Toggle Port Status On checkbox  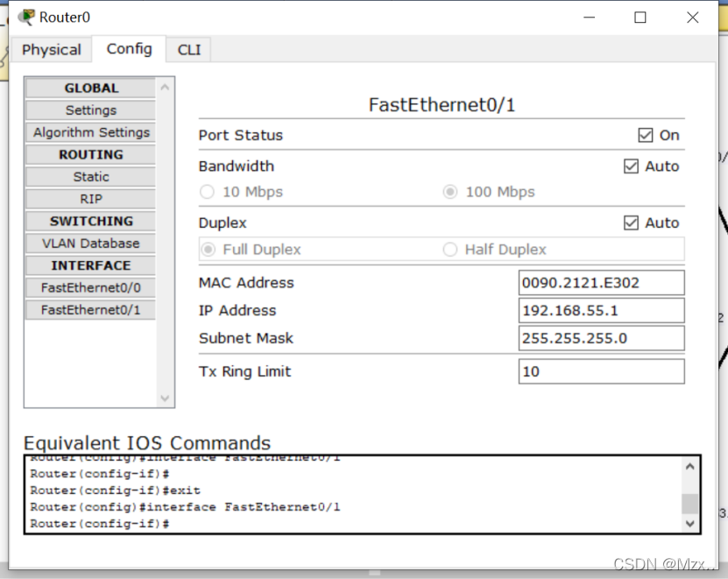click(x=646, y=135)
